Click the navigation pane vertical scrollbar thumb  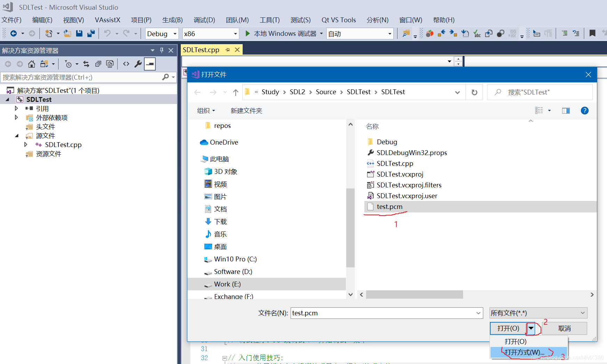(x=350, y=228)
